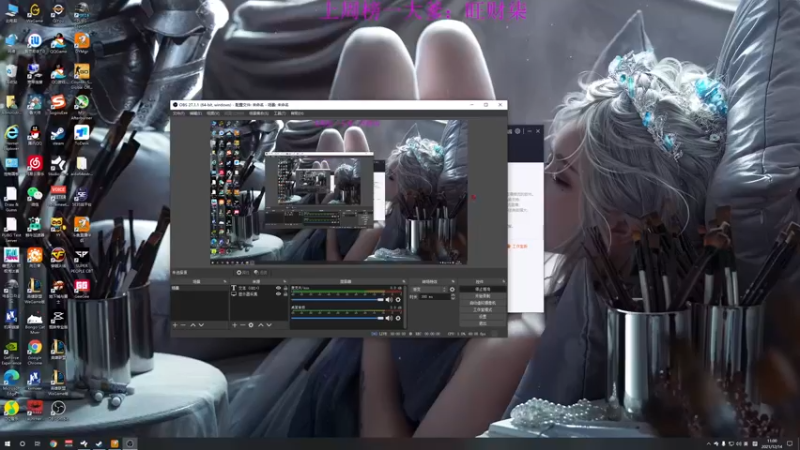Remove the selected scene with minus icon
Screen dimensions: 800x450
click(x=183, y=325)
